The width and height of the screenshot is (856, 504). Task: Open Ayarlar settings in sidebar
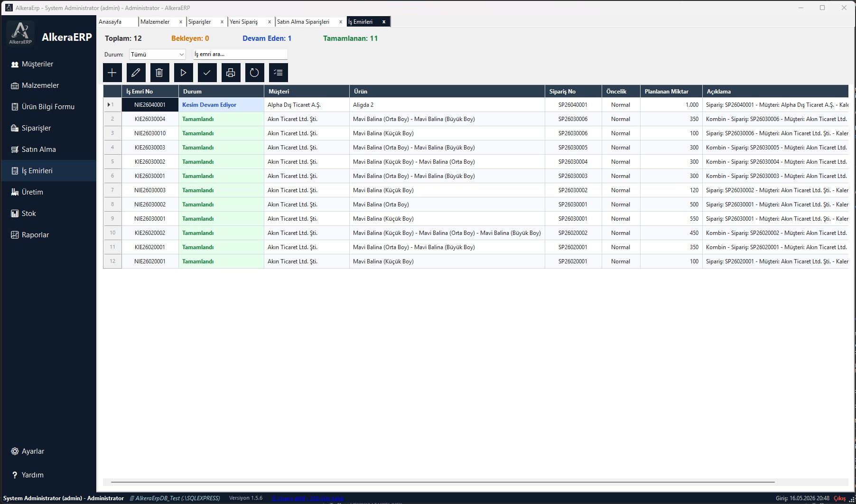pyautogui.click(x=48, y=451)
